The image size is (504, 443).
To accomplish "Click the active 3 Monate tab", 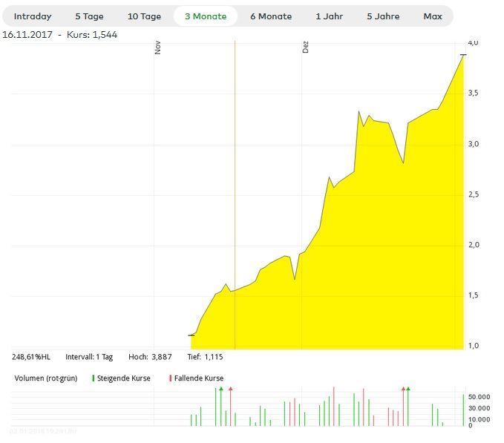I will tap(206, 16).
